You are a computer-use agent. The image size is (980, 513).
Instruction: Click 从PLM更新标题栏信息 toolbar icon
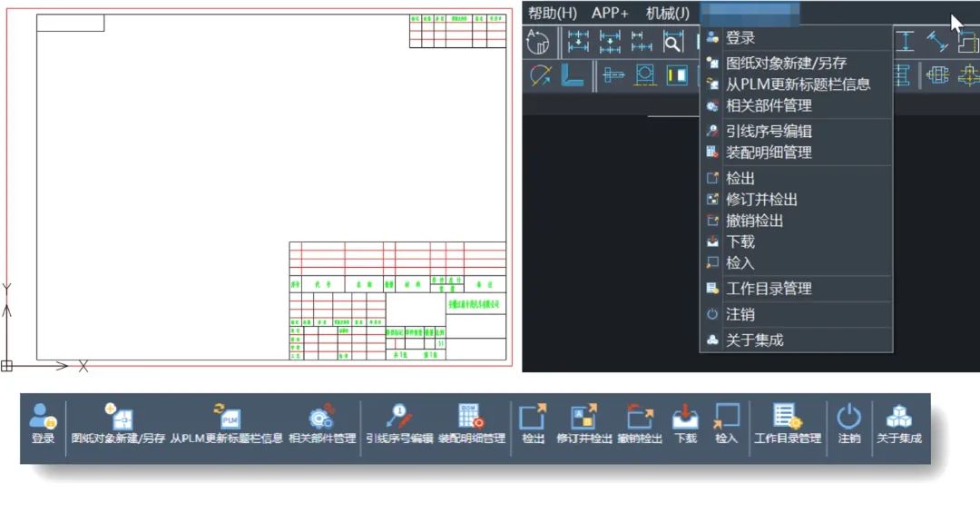[x=227, y=424]
